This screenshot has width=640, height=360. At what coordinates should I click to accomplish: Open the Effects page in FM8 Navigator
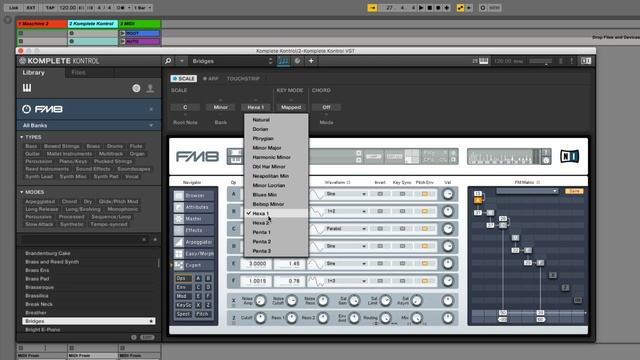point(194,230)
